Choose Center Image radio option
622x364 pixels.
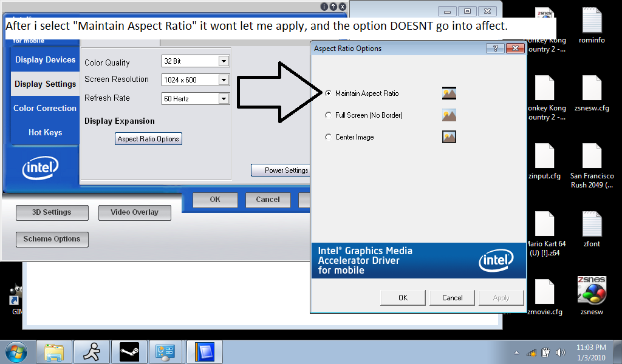tap(328, 137)
